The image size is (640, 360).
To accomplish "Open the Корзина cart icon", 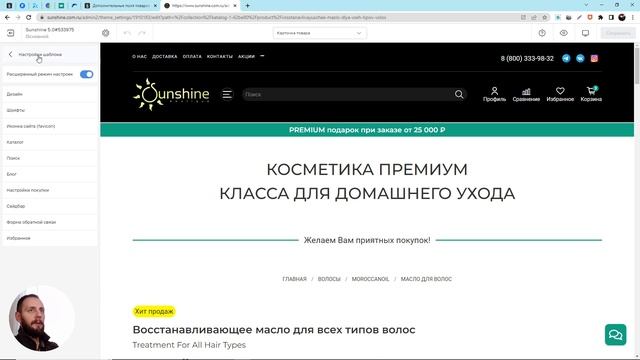I will [x=591, y=94].
